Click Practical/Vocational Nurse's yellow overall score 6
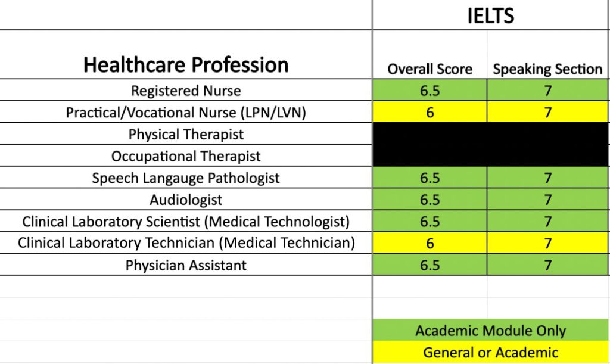The image size is (610, 364). tap(430, 113)
